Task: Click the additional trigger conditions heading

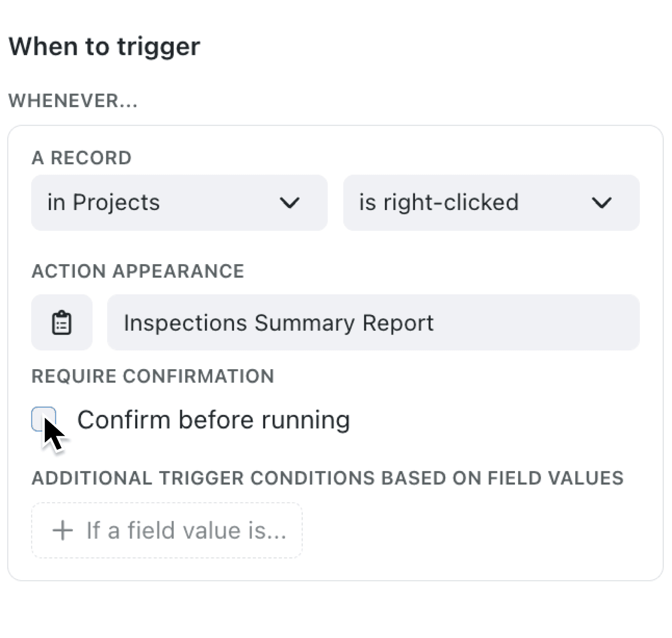Action: point(328,477)
